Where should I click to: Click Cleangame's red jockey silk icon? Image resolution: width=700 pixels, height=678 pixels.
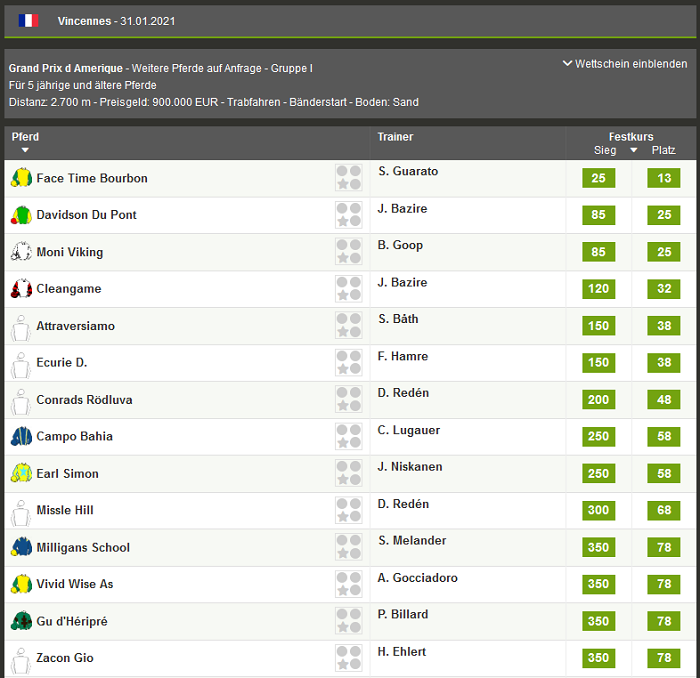click(x=21, y=289)
